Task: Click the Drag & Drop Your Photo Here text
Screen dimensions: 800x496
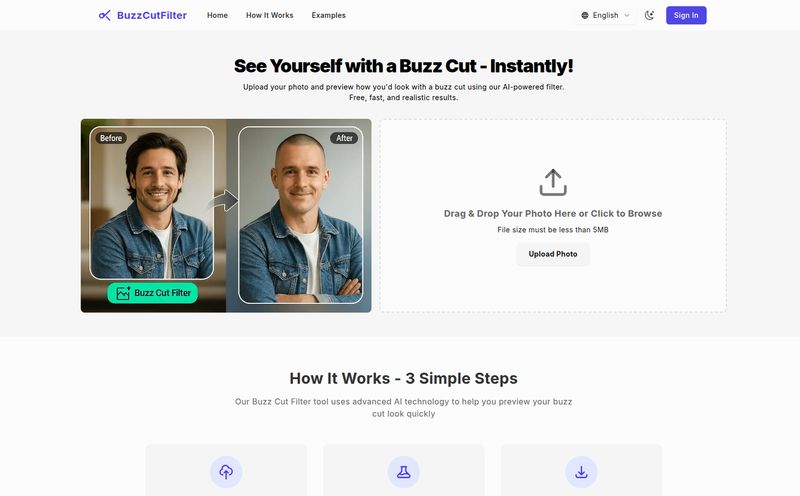Action: [553, 214]
